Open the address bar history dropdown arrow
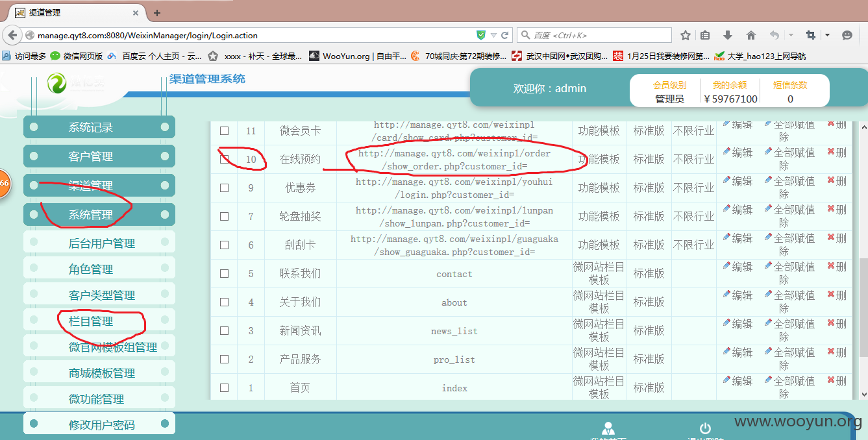 493,35
